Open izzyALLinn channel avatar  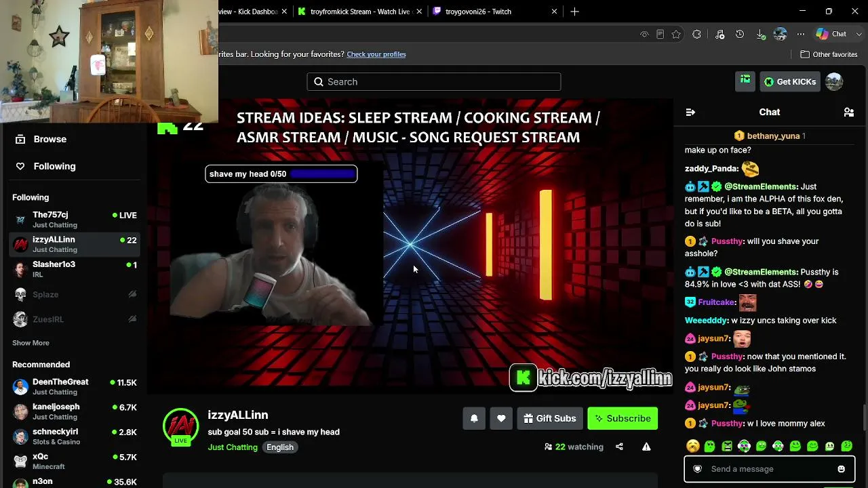coord(180,427)
